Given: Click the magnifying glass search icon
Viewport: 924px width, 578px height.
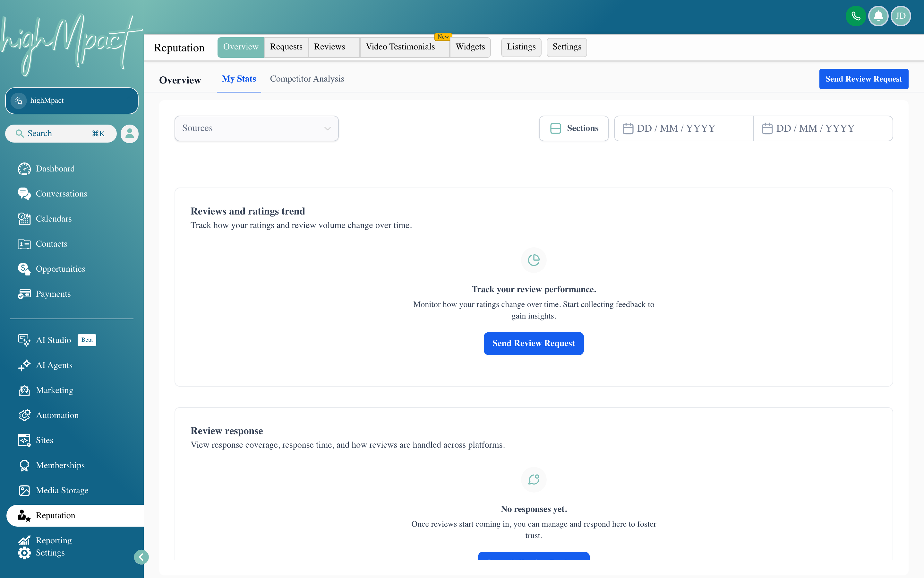Looking at the screenshot, I should pos(19,133).
